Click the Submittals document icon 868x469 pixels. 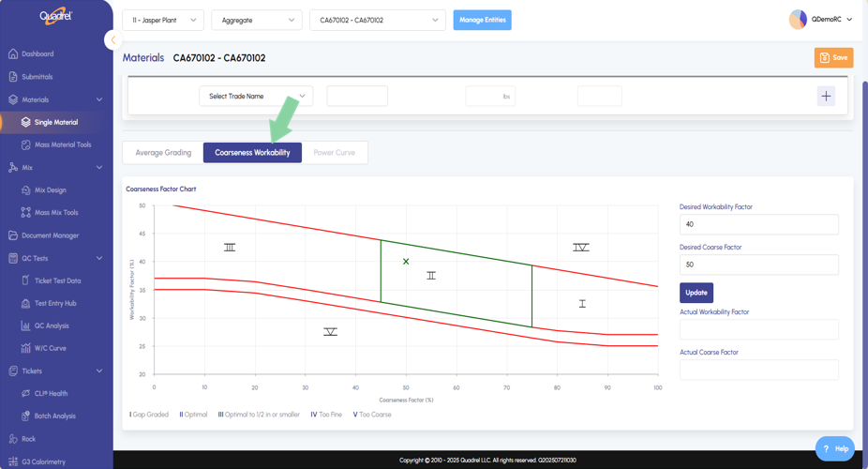13,76
